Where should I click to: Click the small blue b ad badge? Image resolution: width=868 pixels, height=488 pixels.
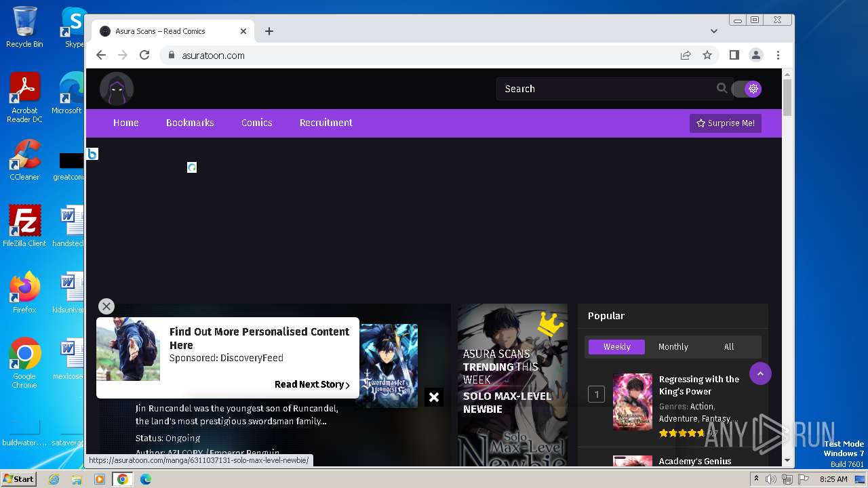tap(92, 154)
